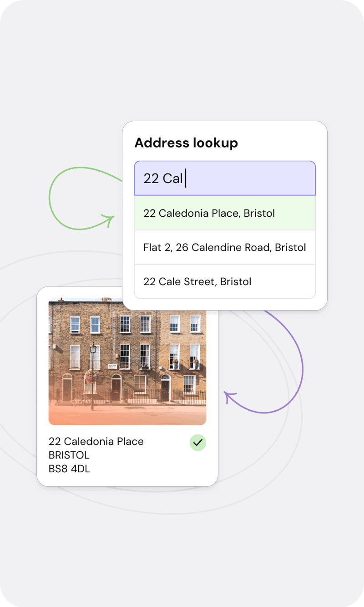Image resolution: width=364 pixels, height=607 pixels.
Task: Click '22 Caledonia Place' in the address card
Action: point(96,441)
